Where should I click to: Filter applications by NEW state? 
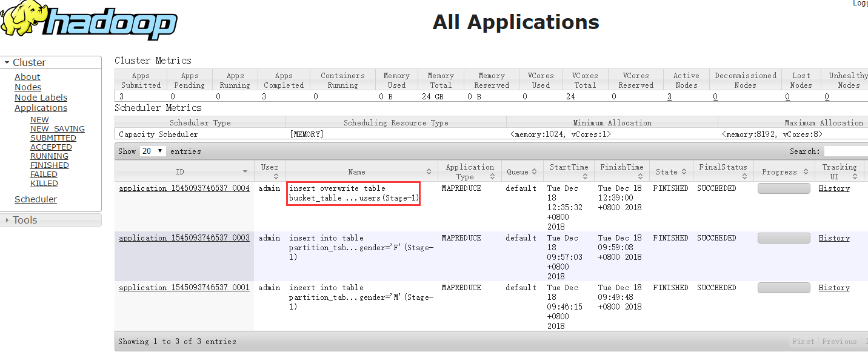click(x=39, y=120)
